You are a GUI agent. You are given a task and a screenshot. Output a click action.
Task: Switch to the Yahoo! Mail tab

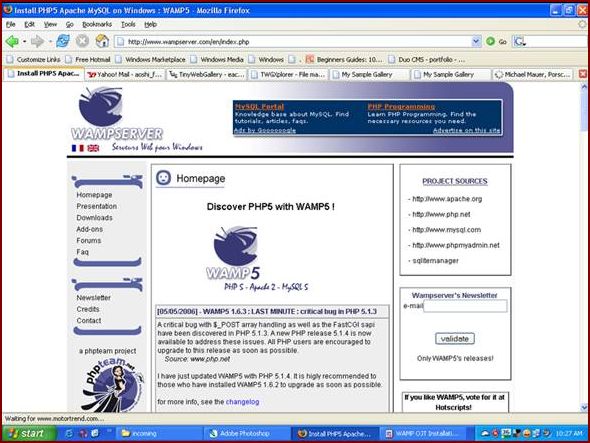125,75
